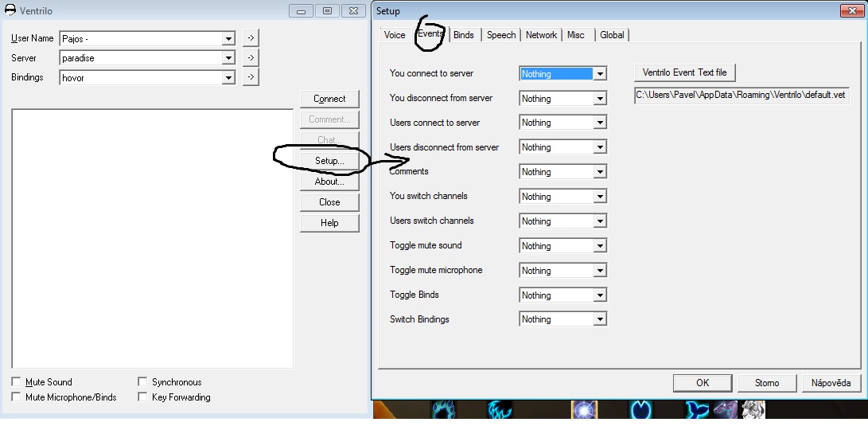The width and height of the screenshot is (868, 426).
Task: Toggle the Synchronous checkbox
Action: [x=142, y=381]
